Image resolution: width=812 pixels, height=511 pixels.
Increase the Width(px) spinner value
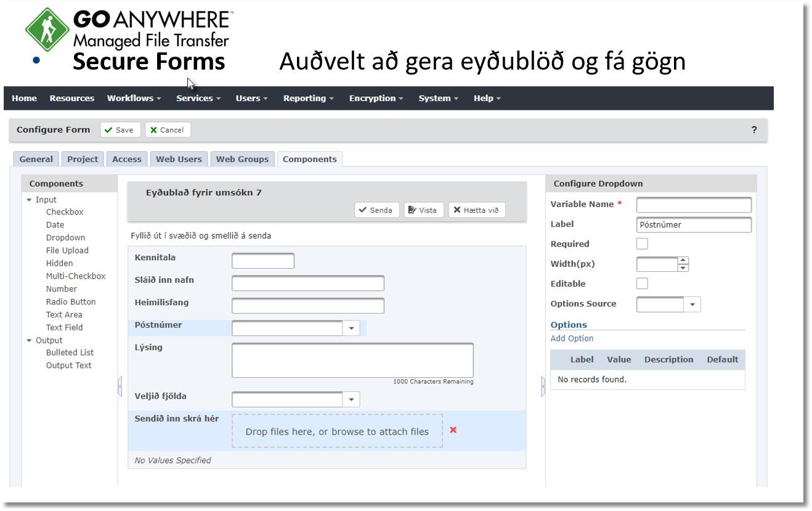[683, 260]
